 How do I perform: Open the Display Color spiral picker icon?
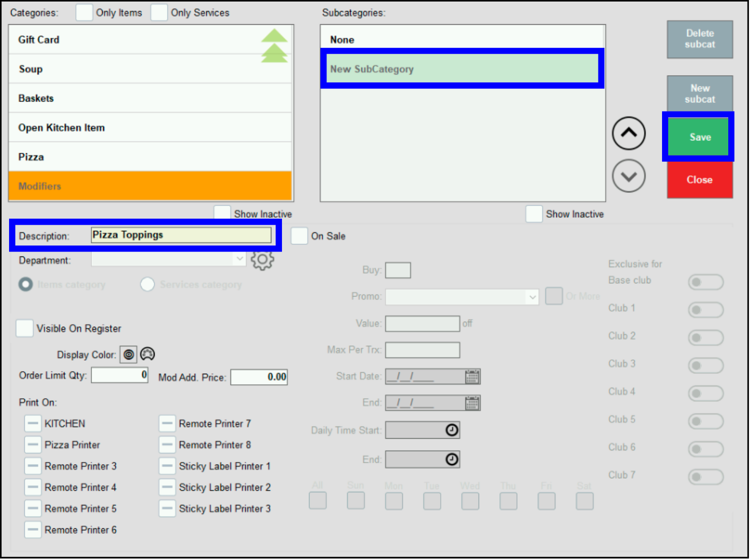click(x=129, y=355)
